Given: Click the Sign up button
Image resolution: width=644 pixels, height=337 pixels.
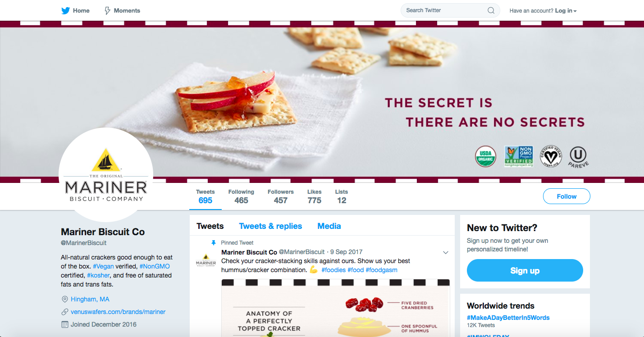Looking at the screenshot, I should 525,270.
